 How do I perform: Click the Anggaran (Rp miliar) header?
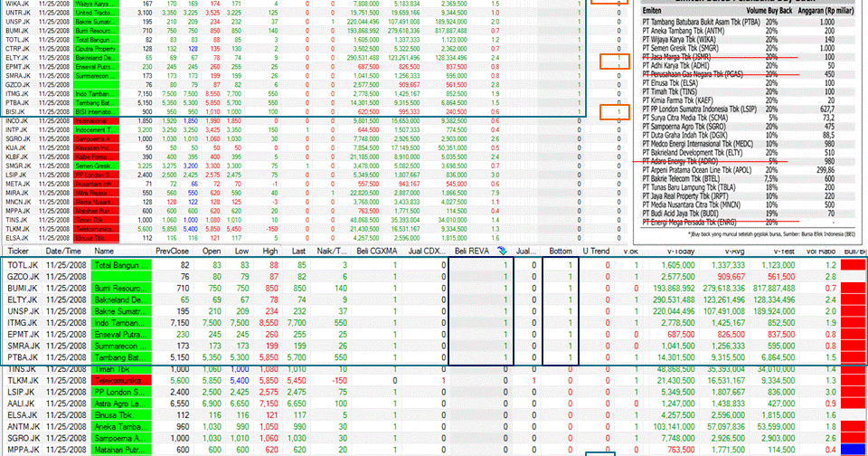825,10
